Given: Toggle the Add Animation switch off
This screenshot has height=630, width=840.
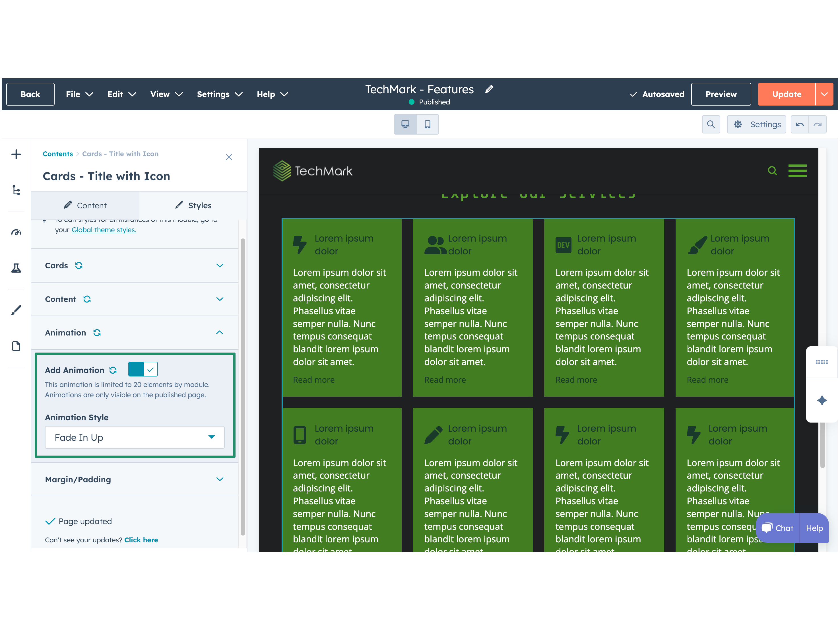Looking at the screenshot, I should tap(143, 369).
